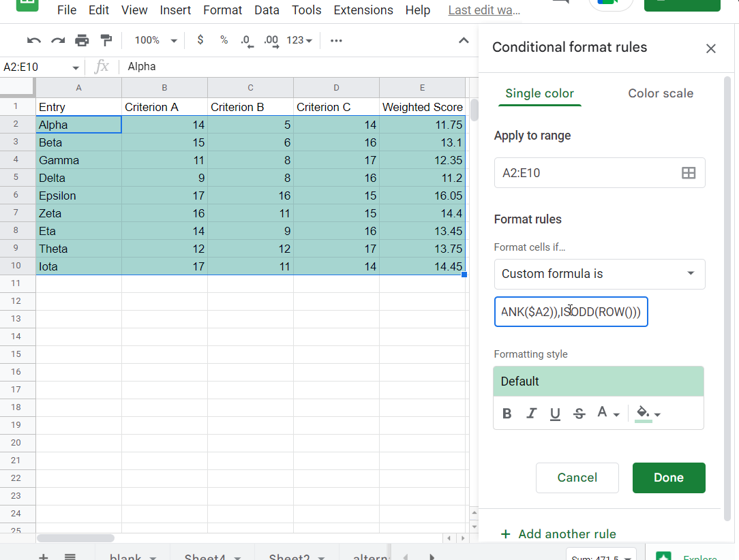Image resolution: width=739 pixels, height=560 pixels.
Task: Undo the last action
Action: [34, 40]
